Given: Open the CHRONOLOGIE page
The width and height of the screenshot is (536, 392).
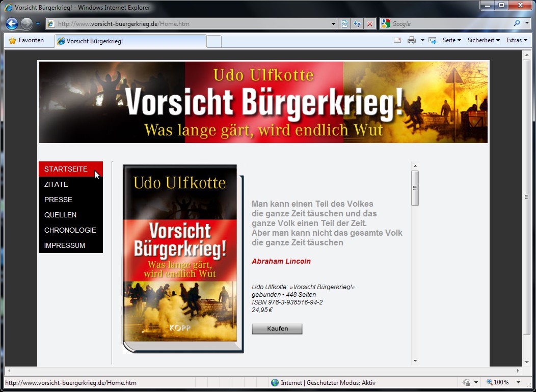Looking at the screenshot, I should [x=71, y=230].
